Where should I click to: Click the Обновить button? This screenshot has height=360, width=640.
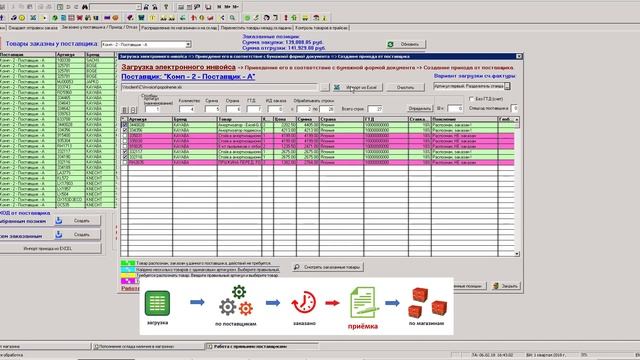click(406, 44)
